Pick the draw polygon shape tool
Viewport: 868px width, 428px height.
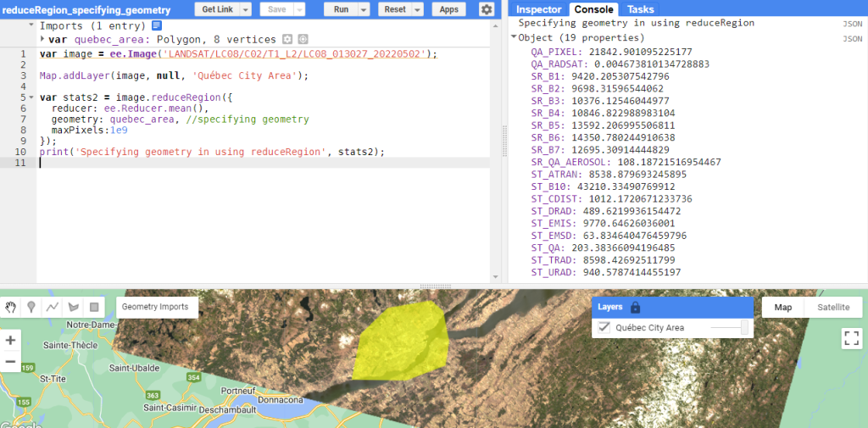(x=73, y=307)
